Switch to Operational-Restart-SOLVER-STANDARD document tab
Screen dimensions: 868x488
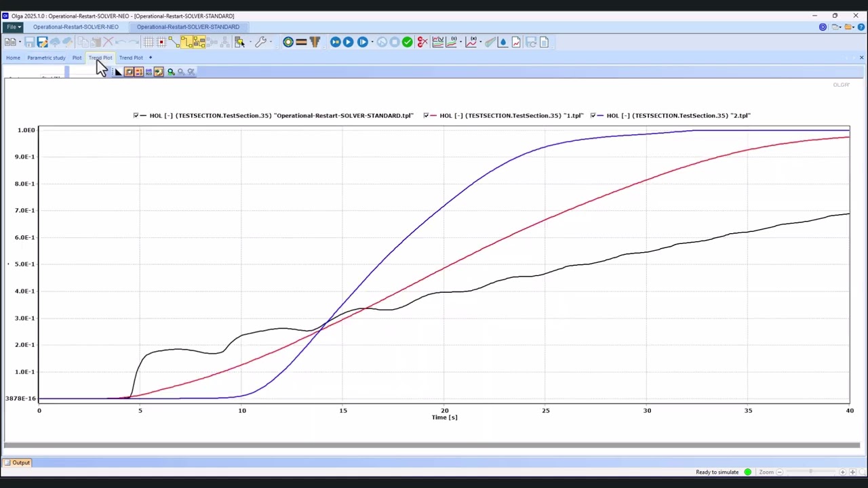pos(188,27)
